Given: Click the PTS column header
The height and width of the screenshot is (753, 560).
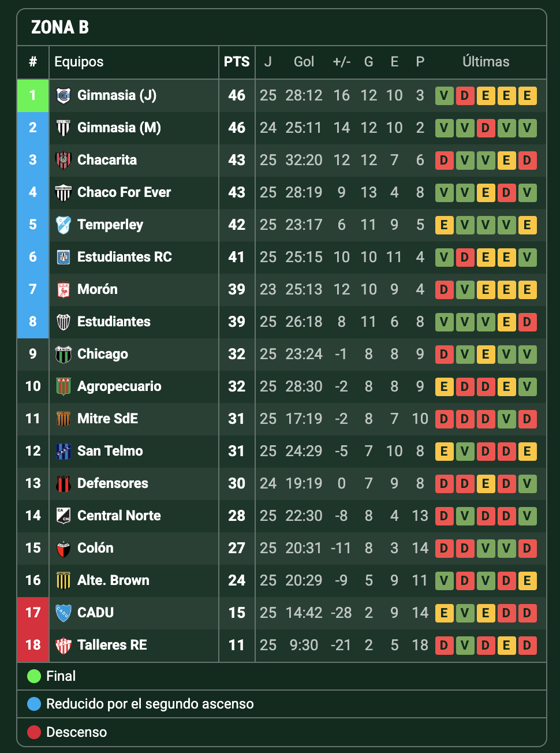Looking at the screenshot, I should (x=237, y=62).
